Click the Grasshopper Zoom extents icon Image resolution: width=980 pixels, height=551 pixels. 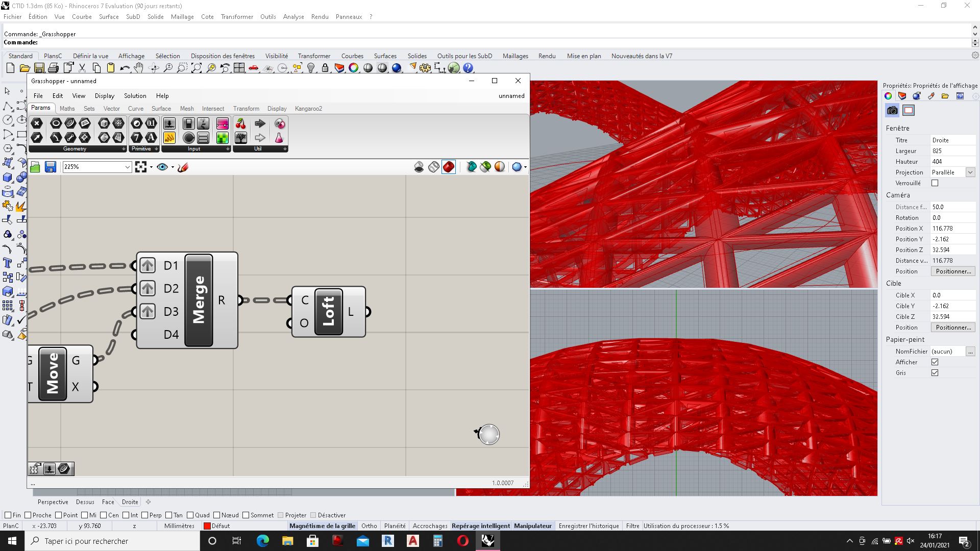coord(141,167)
